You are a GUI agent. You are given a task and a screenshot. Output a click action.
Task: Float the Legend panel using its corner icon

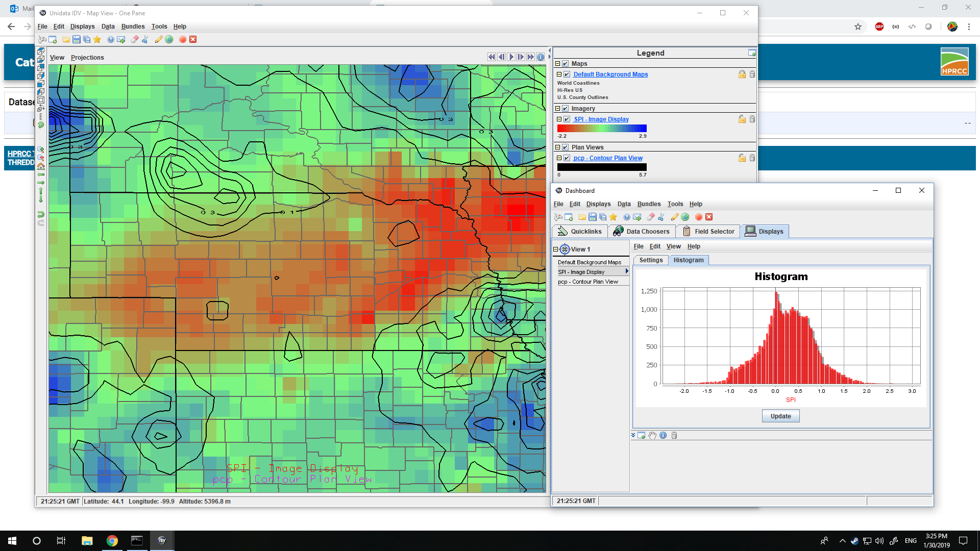coord(752,53)
